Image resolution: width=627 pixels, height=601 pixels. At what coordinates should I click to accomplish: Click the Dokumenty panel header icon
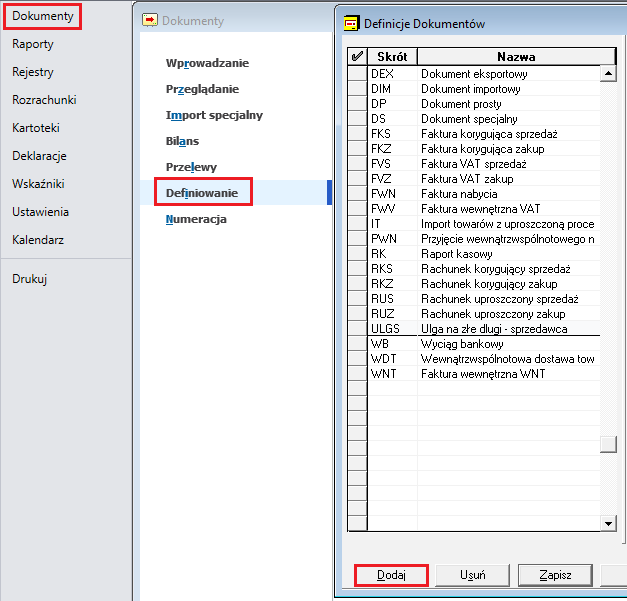150,20
